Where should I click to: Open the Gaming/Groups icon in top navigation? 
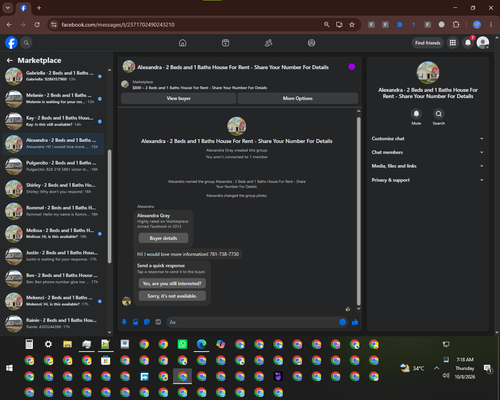311,43
